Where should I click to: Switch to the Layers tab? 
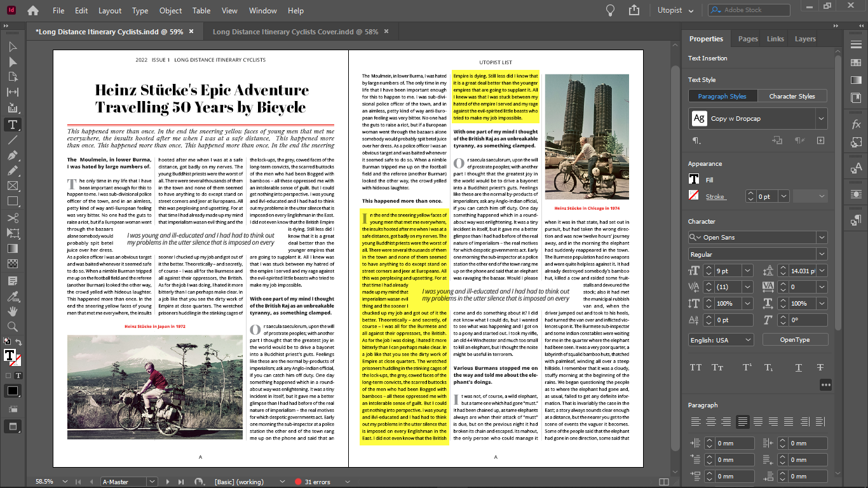(x=805, y=38)
